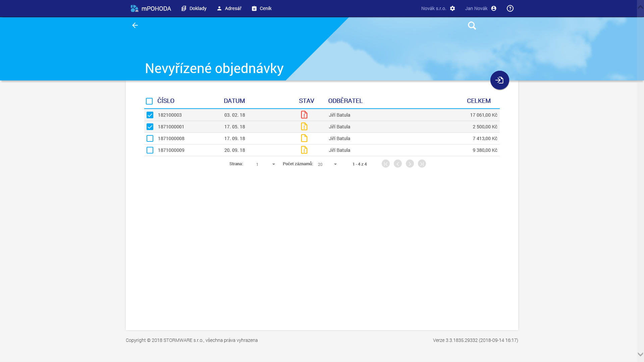Sort by the CELKEM column header
644x362 pixels.
pos(479,101)
